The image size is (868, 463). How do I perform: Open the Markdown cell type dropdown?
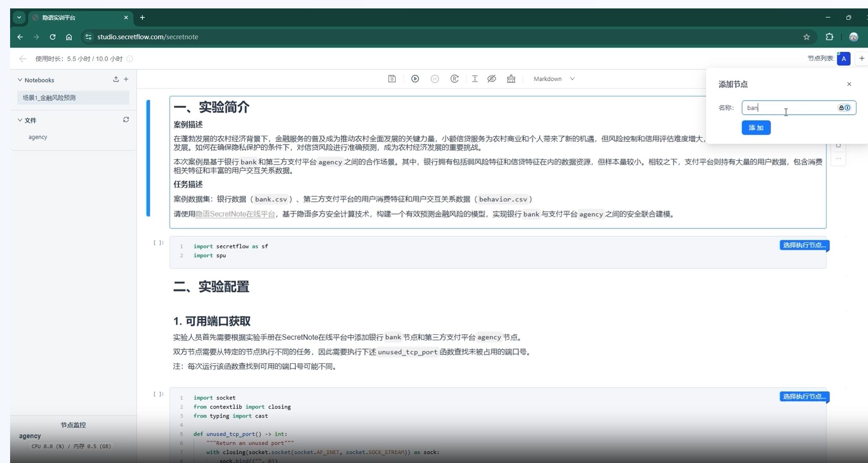click(x=553, y=79)
